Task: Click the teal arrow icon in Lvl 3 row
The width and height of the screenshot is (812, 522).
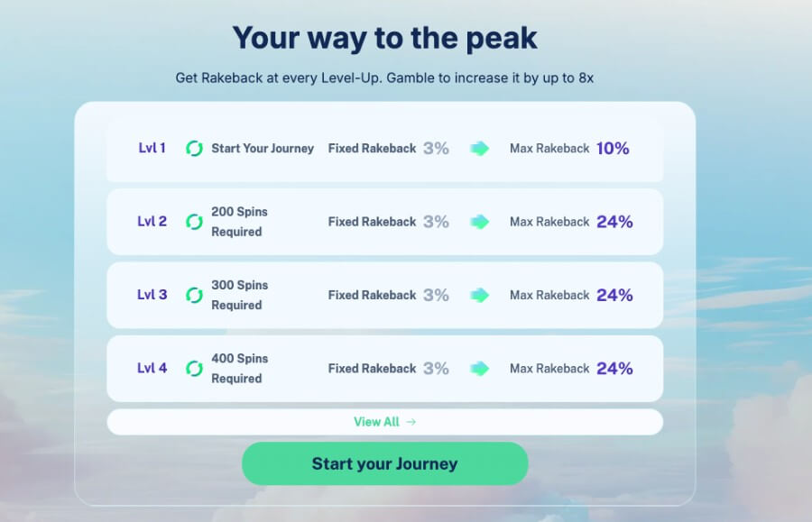Action: tap(480, 296)
